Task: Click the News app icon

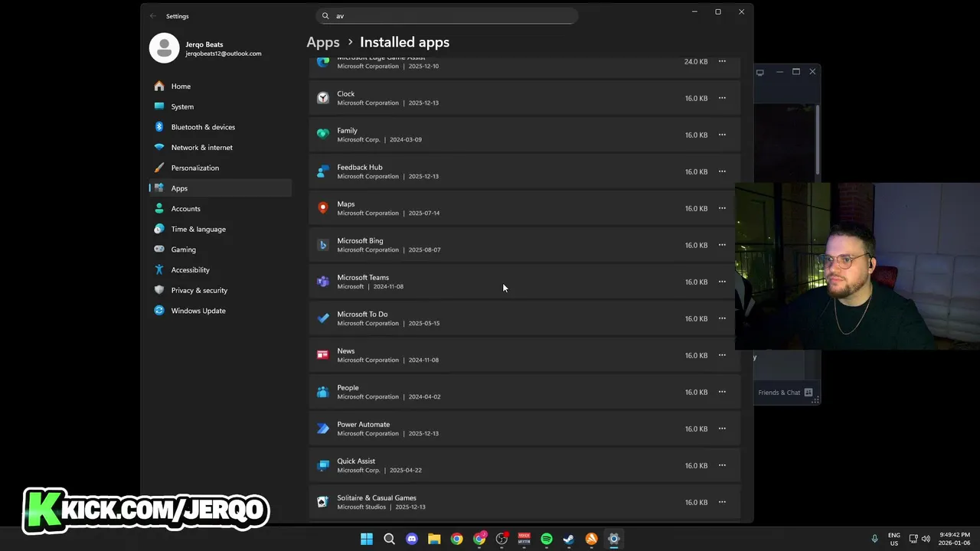Action: pyautogui.click(x=323, y=355)
